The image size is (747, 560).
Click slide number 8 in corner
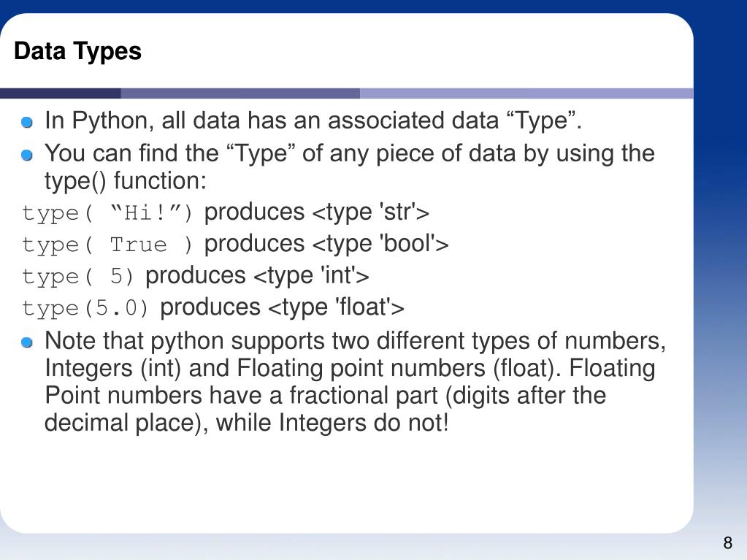[x=727, y=543]
